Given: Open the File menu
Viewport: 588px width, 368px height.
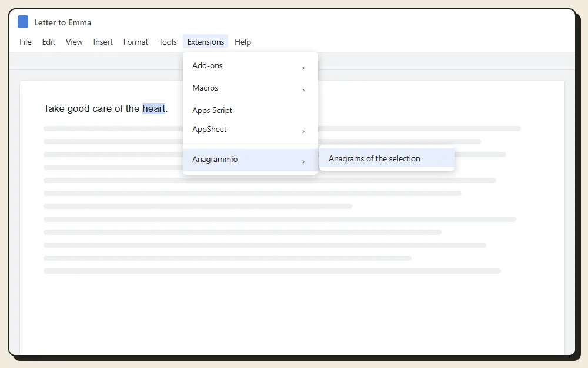Looking at the screenshot, I should coord(25,42).
